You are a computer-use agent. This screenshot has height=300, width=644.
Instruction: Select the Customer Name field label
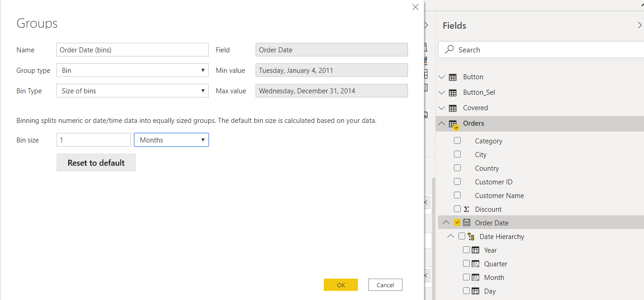click(x=499, y=196)
